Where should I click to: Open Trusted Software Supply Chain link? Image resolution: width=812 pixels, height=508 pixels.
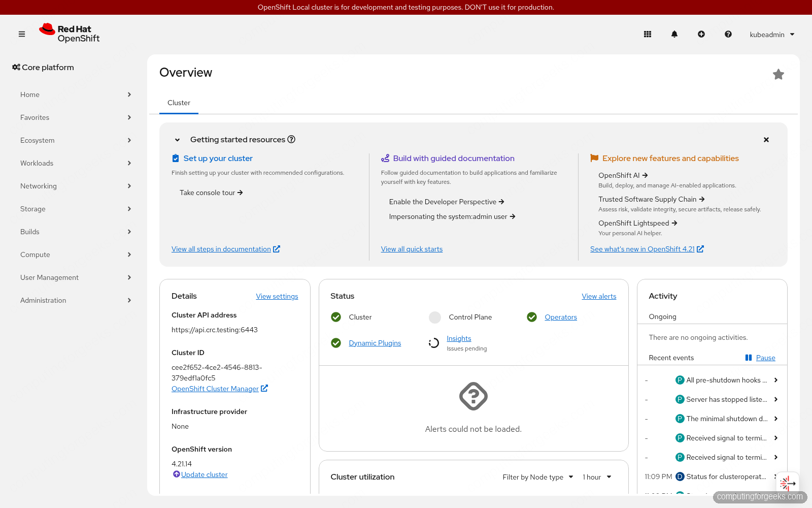coord(652,199)
